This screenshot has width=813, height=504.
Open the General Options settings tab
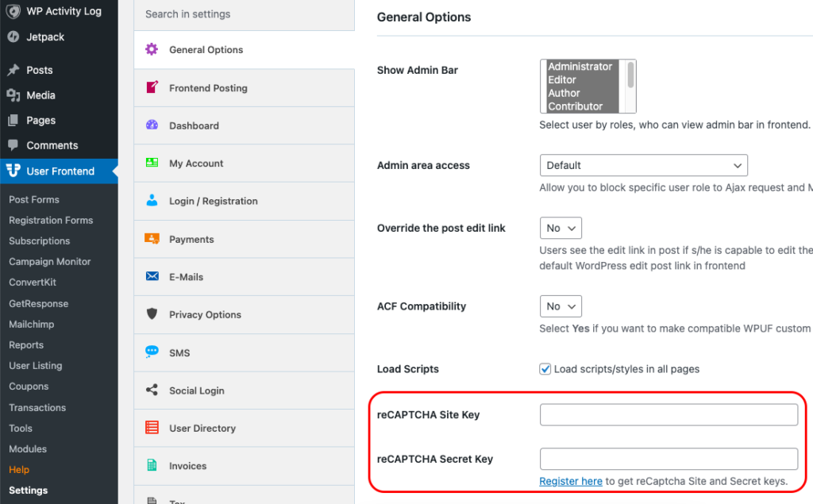(x=245, y=50)
